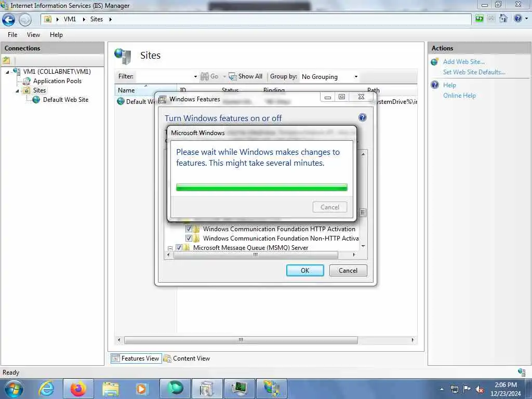This screenshot has height=399, width=532.
Task: Click the arrow after Sites in breadcrumb
Action: (x=110, y=19)
